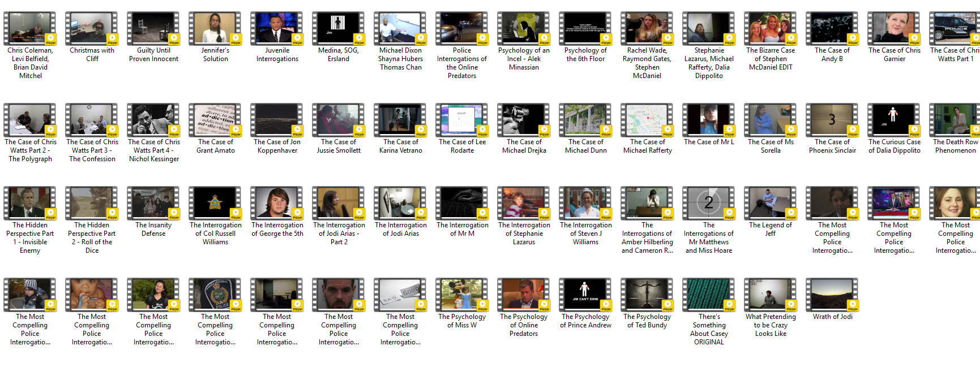Select the Wrath of Jodi video icon
Image resolution: width=980 pixels, height=380 pixels.
tap(832, 295)
